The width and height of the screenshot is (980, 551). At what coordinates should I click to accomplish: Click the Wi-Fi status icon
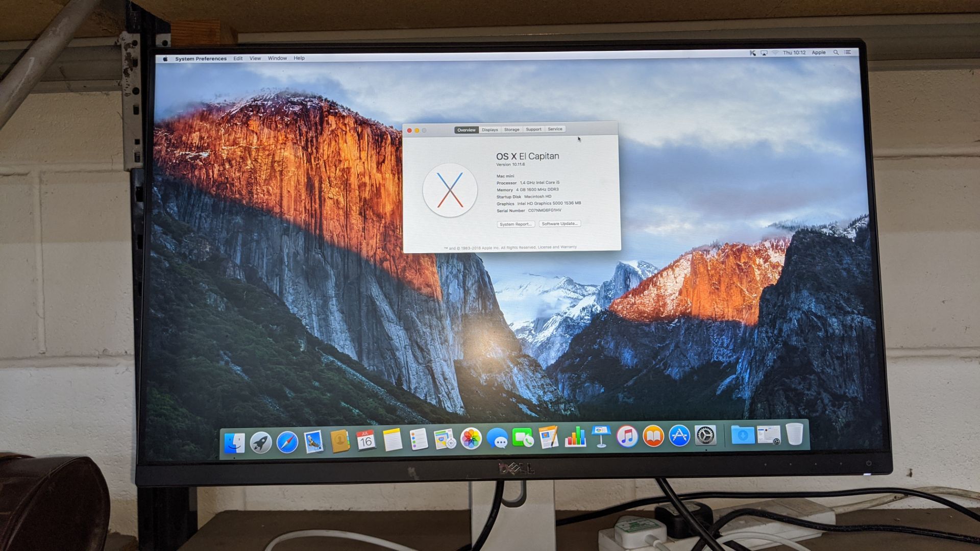[x=775, y=53]
